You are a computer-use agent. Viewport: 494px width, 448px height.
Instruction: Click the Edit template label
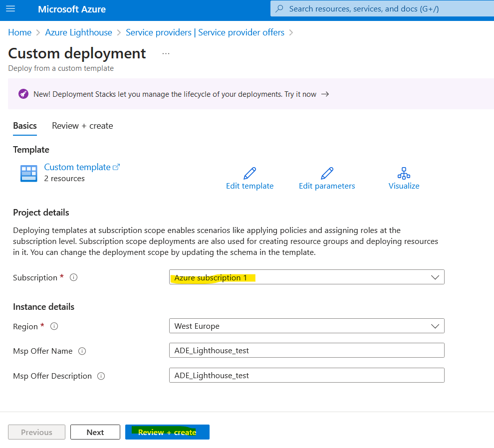250,186
